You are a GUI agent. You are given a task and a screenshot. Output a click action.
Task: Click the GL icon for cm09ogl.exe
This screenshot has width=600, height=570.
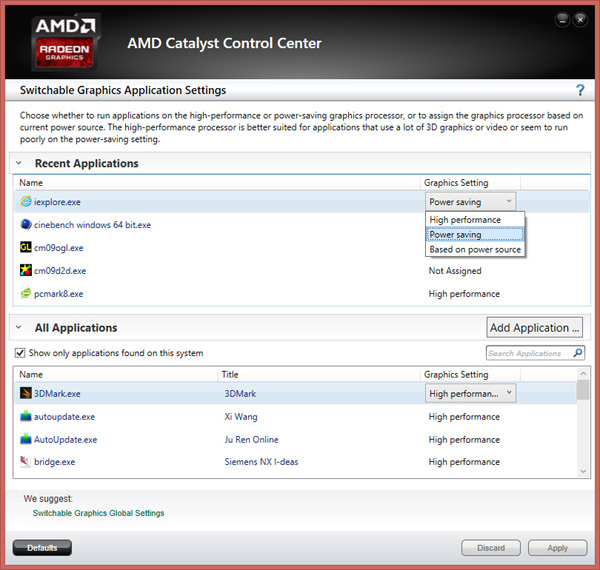coord(26,247)
